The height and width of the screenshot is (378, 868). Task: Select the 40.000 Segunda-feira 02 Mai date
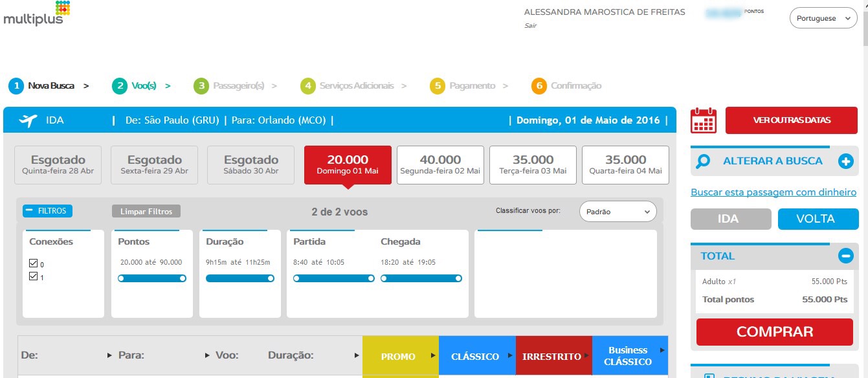[440, 164]
